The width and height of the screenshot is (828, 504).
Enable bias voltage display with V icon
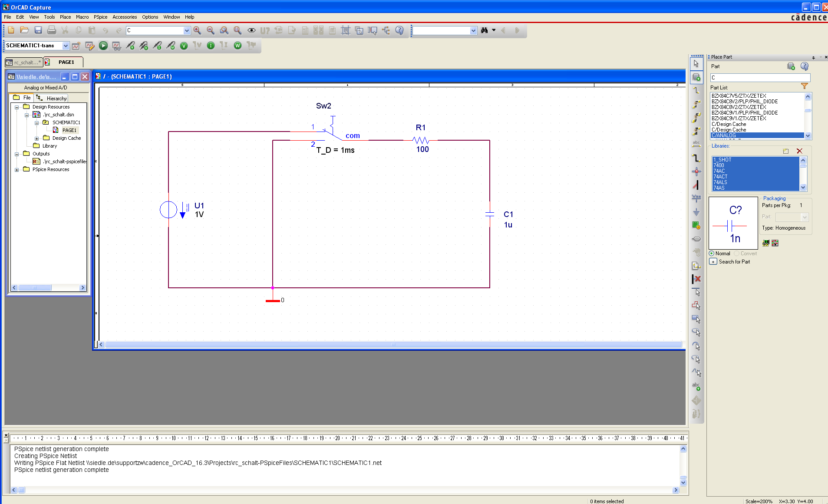(x=184, y=46)
